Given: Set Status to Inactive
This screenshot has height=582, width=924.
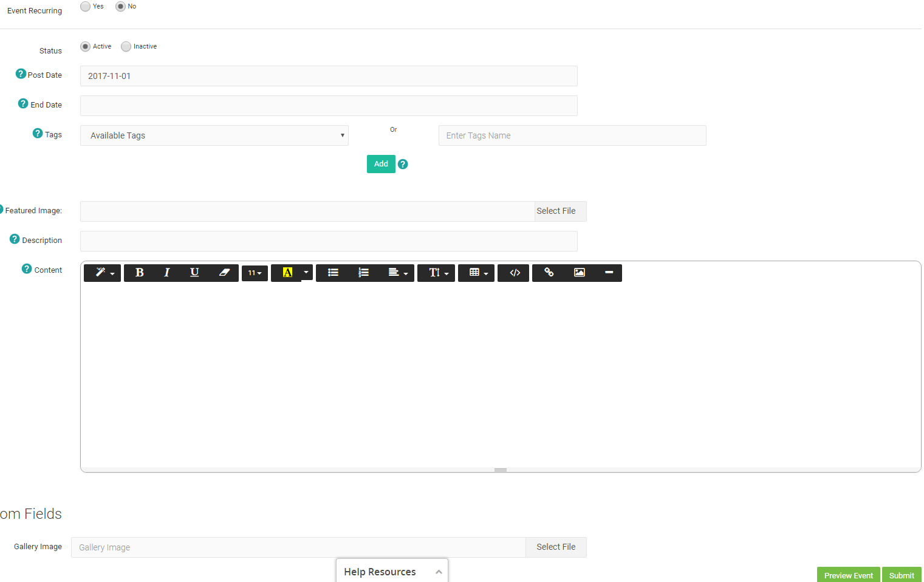Looking at the screenshot, I should (x=126, y=47).
